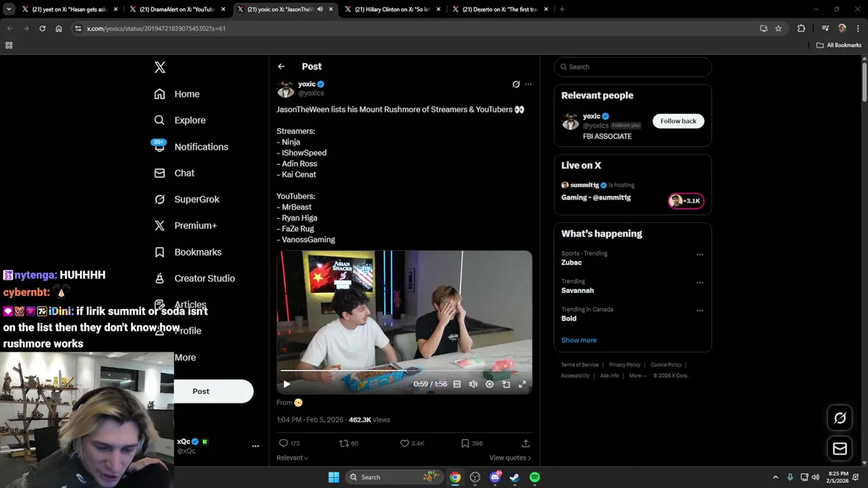Open Chat in the X sidebar

pyautogui.click(x=174, y=173)
